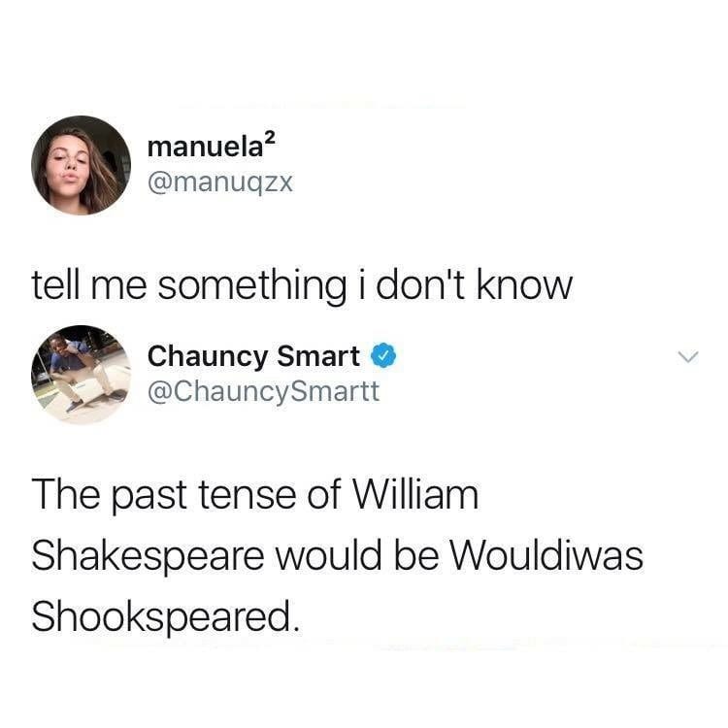Select the word "something" in manuela's tweet
This screenshot has width=728, height=728.
pos(252,286)
